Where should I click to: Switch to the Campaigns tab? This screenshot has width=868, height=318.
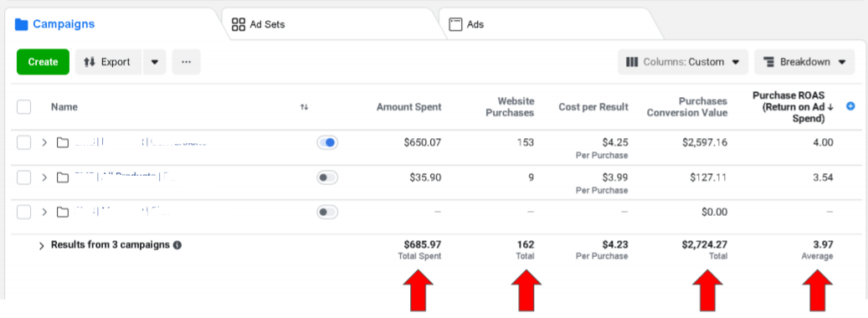point(54,24)
